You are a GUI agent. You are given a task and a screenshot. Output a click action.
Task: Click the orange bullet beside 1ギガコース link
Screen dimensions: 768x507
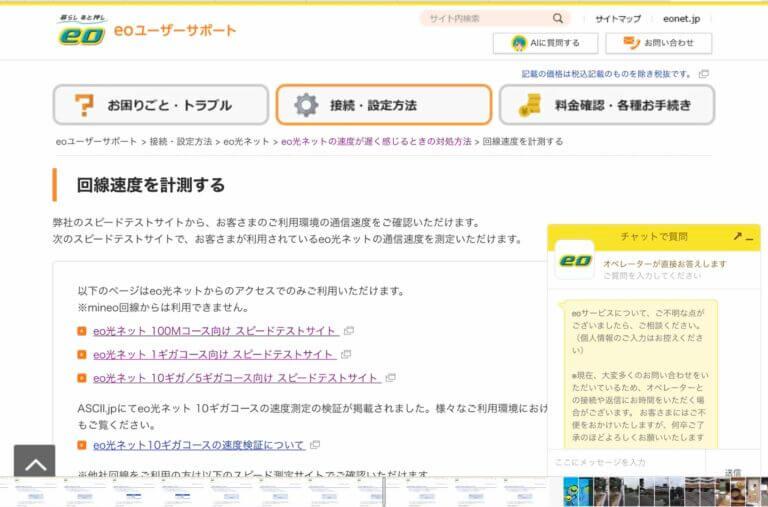(x=82, y=355)
